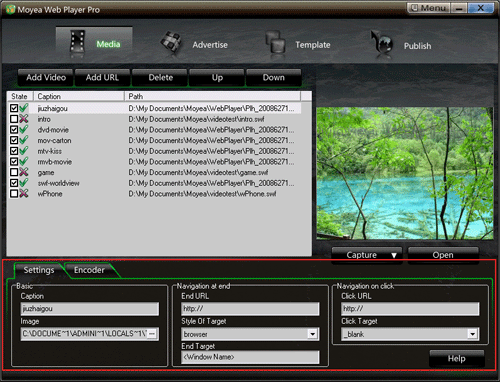500x382 pixels.
Task: Select the 'mov-carton' caption text
Action: [54, 140]
